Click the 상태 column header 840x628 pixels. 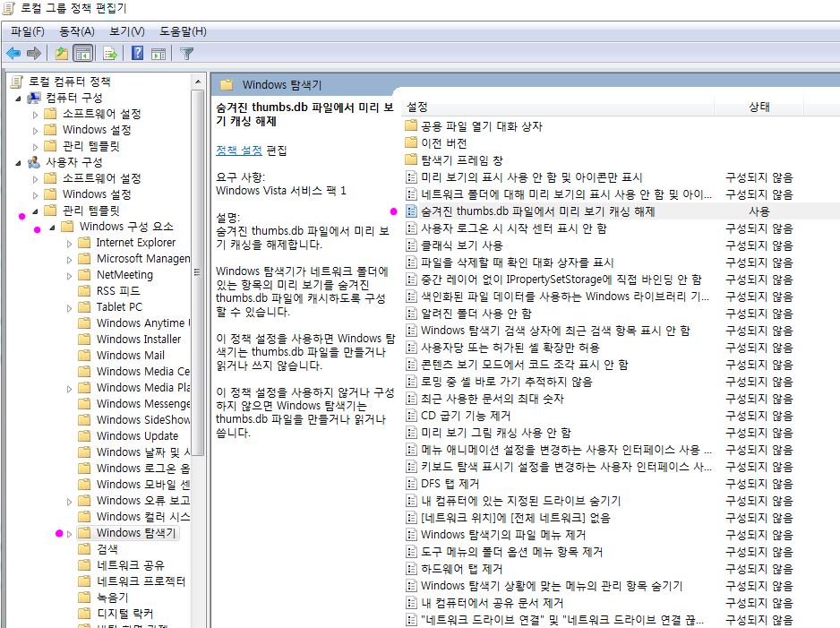(759, 108)
